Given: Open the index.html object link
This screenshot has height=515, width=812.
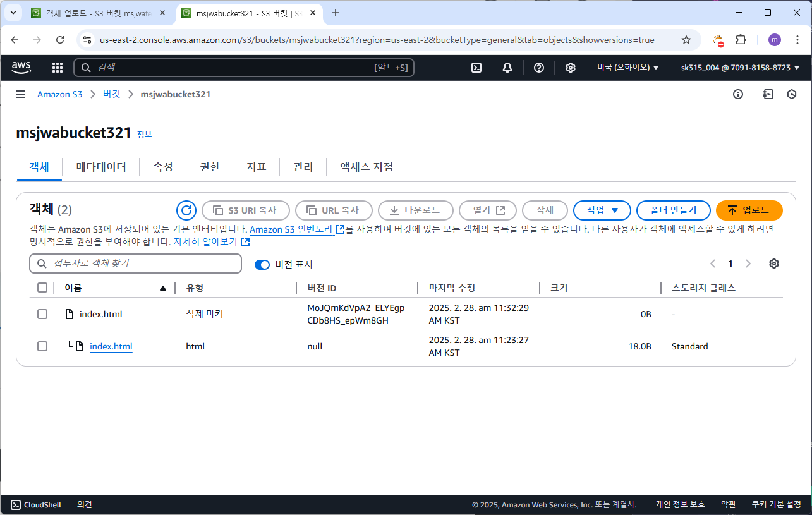Looking at the screenshot, I should (111, 346).
